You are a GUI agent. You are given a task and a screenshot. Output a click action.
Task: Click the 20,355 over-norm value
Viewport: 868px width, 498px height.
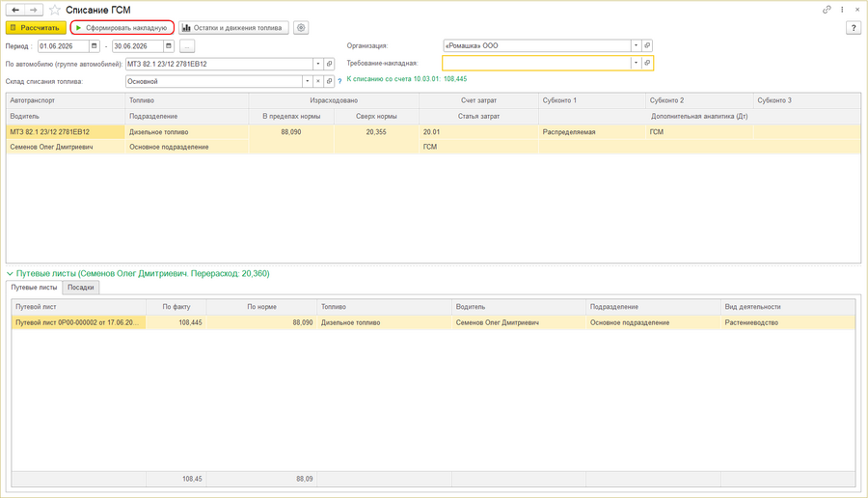[376, 132]
